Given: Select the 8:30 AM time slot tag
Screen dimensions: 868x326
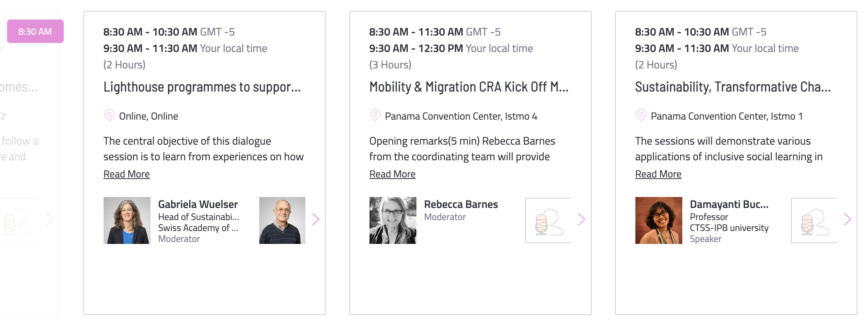Looking at the screenshot, I should (x=35, y=31).
